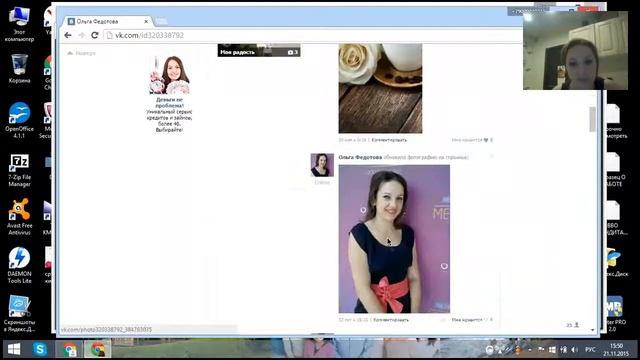
Task: Click the scrollbar down arrow
Action: click(592, 330)
